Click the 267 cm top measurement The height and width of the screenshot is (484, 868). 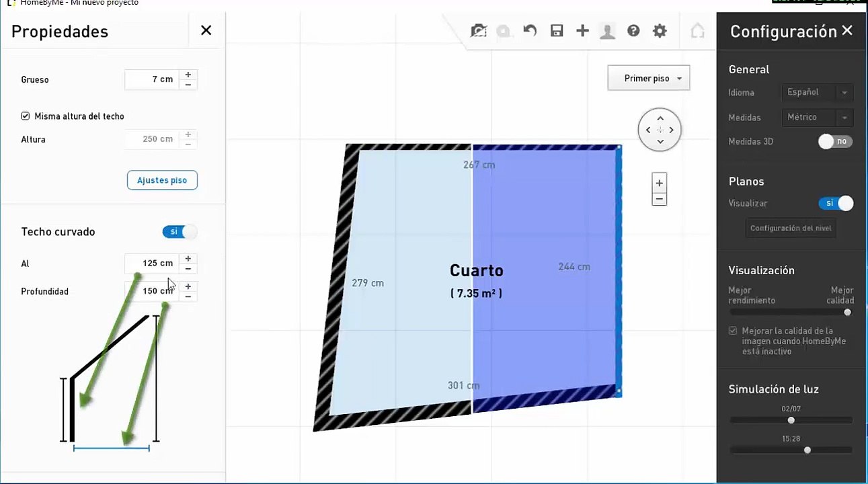click(x=479, y=165)
